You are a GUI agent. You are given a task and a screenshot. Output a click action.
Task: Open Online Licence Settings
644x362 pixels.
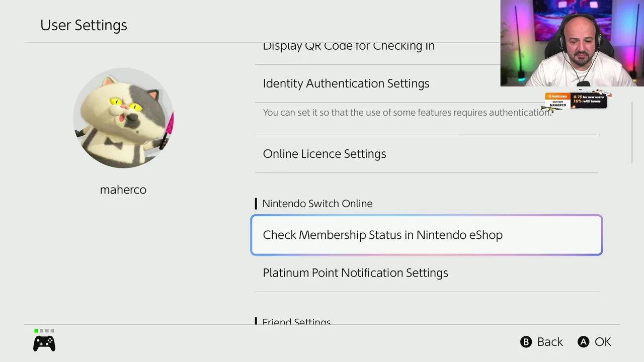point(427,154)
